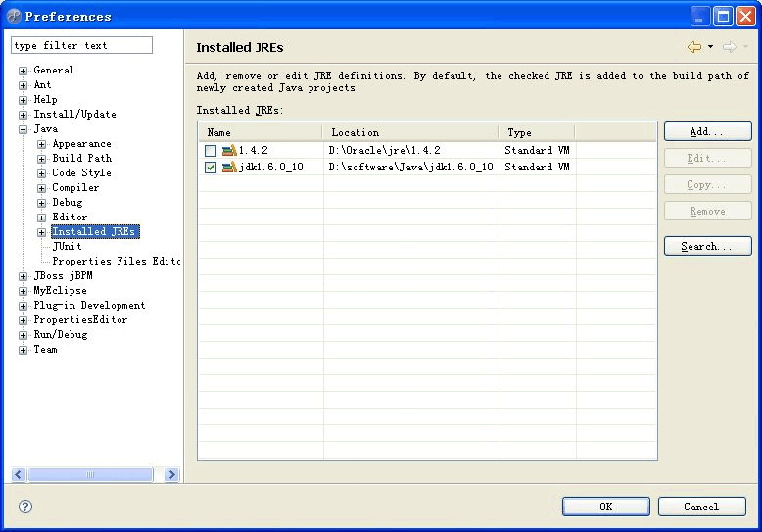Screen dimensions: 762x532
Task: Open the help question mark icon
Action: 25,507
